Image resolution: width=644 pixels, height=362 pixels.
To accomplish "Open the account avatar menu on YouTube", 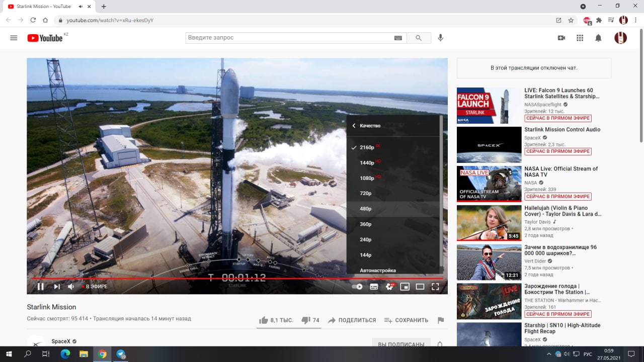I will (x=620, y=38).
